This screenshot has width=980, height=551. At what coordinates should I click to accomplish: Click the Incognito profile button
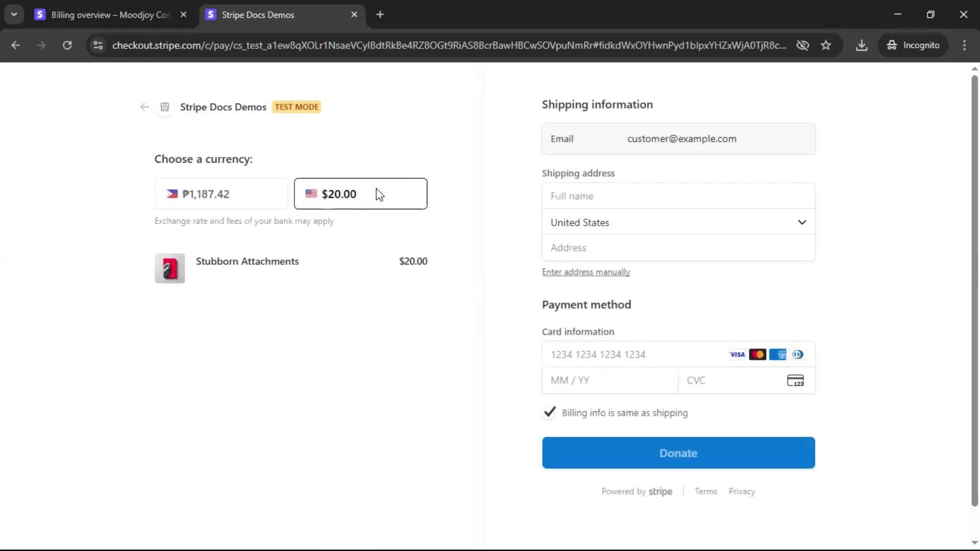pos(913,45)
